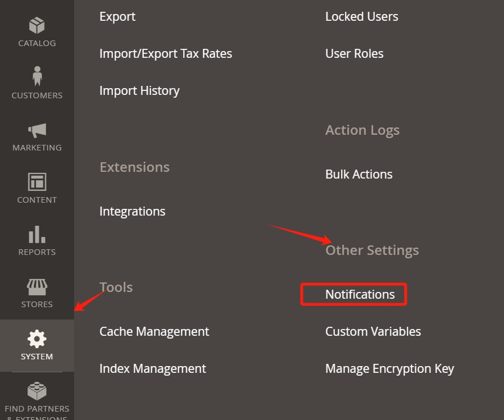Open Integrations under Extensions
Viewport: 504px width, 420px height.
click(x=133, y=211)
